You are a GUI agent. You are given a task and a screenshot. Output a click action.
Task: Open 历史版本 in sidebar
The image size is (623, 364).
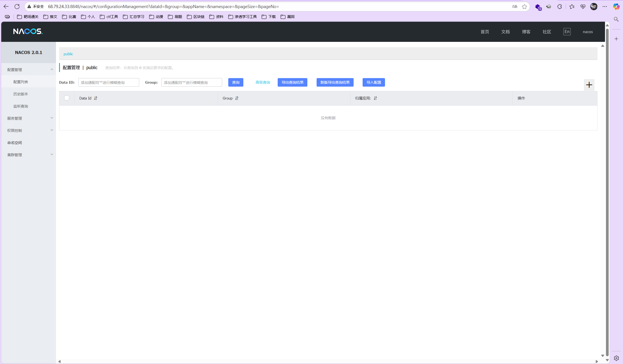(20, 94)
